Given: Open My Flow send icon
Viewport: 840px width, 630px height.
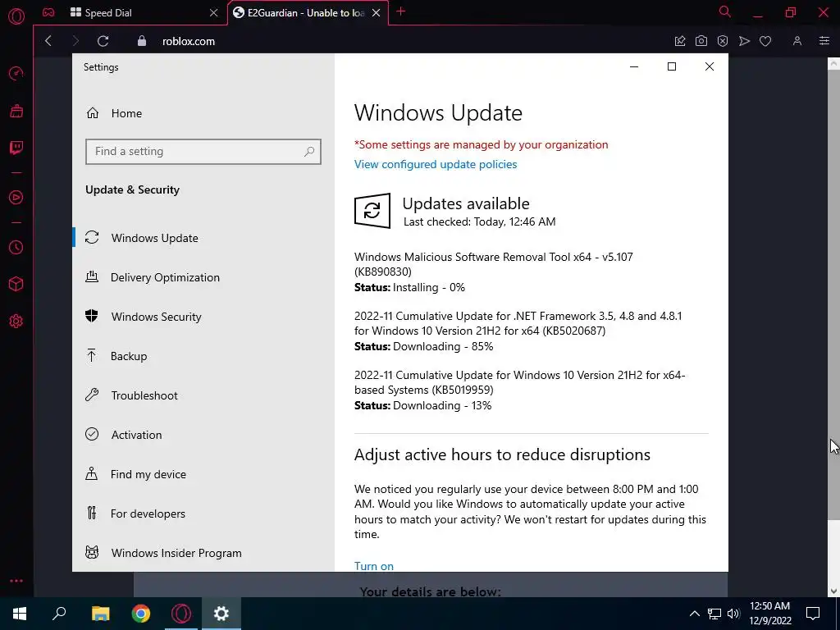Looking at the screenshot, I should pyautogui.click(x=744, y=41).
